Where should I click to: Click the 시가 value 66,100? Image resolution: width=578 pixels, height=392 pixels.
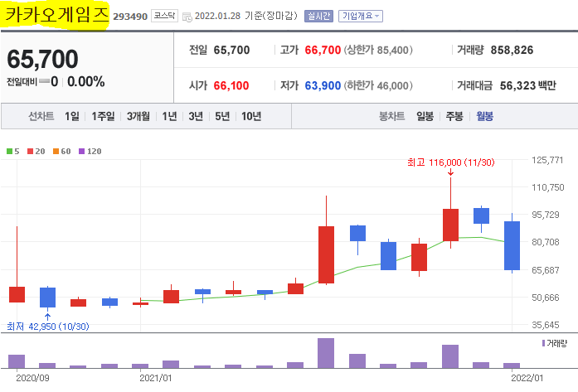(x=231, y=86)
